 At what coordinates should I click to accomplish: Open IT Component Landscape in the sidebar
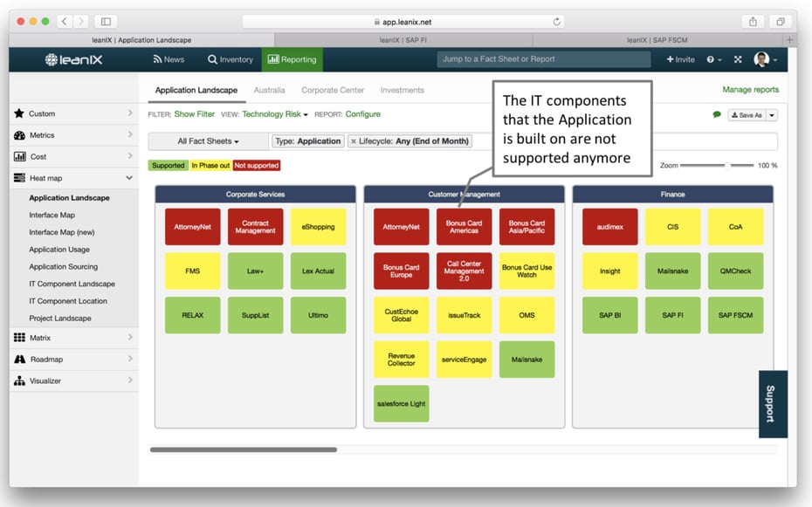tap(72, 284)
